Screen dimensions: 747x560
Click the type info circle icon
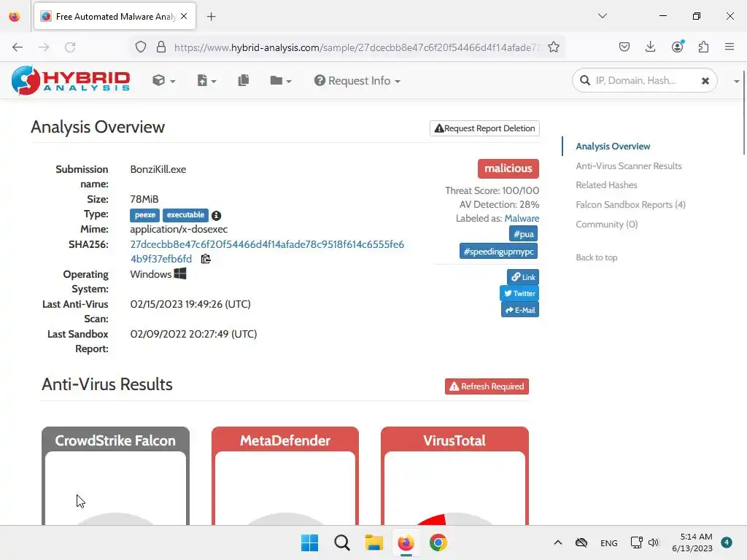pyautogui.click(x=216, y=216)
